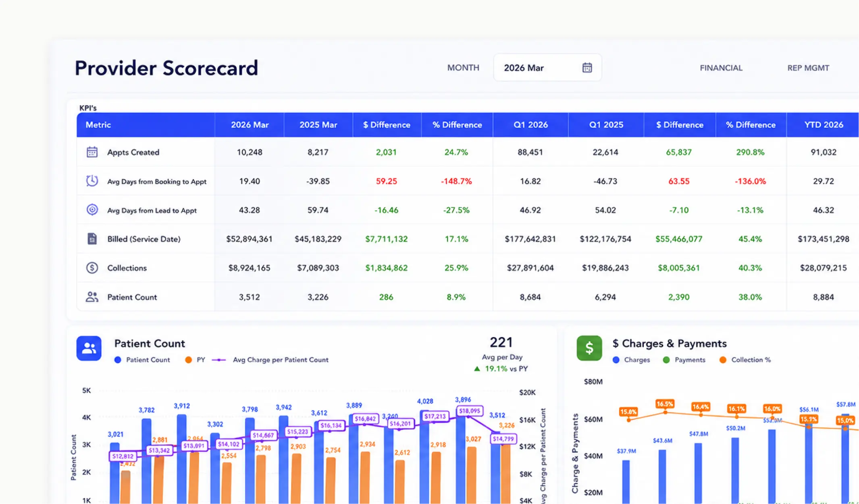The width and height of the screenshot is (859, 504).
Task: Sort by the Q1 2026 column header
Action: (530, 125)
